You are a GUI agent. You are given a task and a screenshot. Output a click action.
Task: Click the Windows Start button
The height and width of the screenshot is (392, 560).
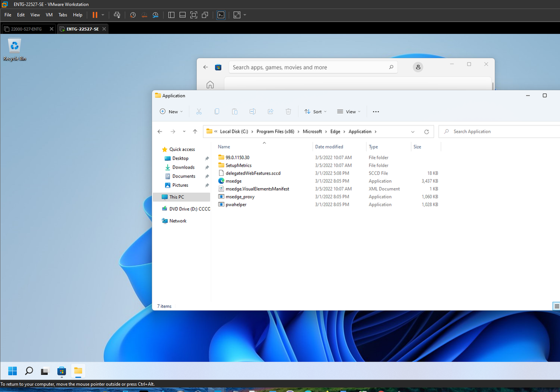(13, 371)
